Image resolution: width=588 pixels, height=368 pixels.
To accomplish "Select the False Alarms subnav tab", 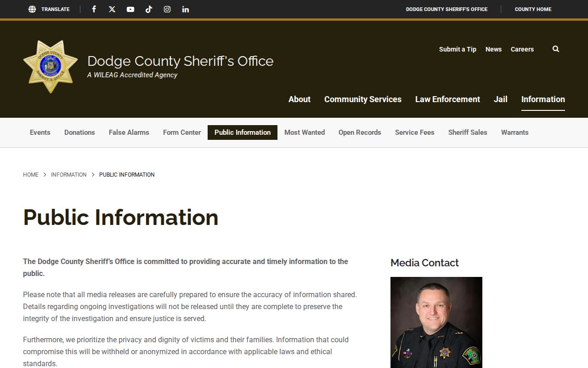I will coord(129,132).
